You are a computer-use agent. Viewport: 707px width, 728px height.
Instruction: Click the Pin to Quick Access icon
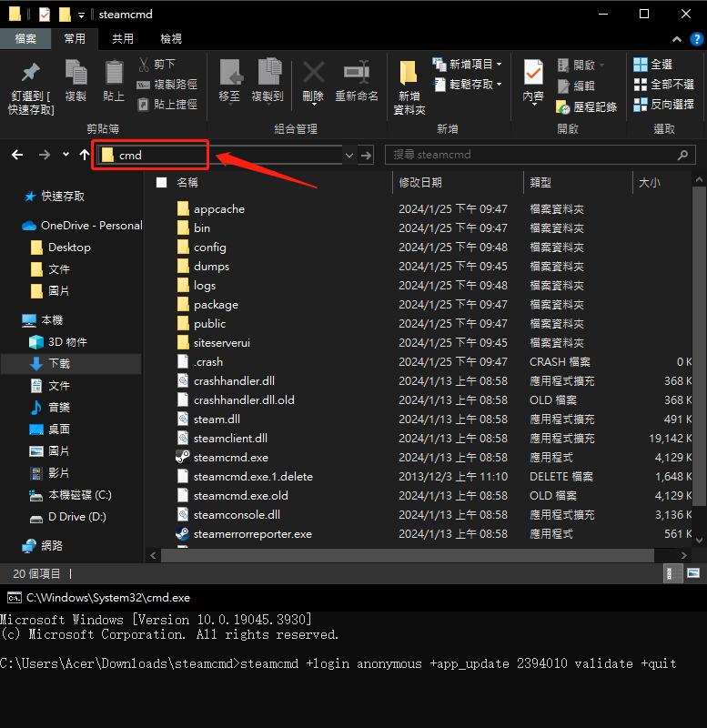tap(31, 73)
